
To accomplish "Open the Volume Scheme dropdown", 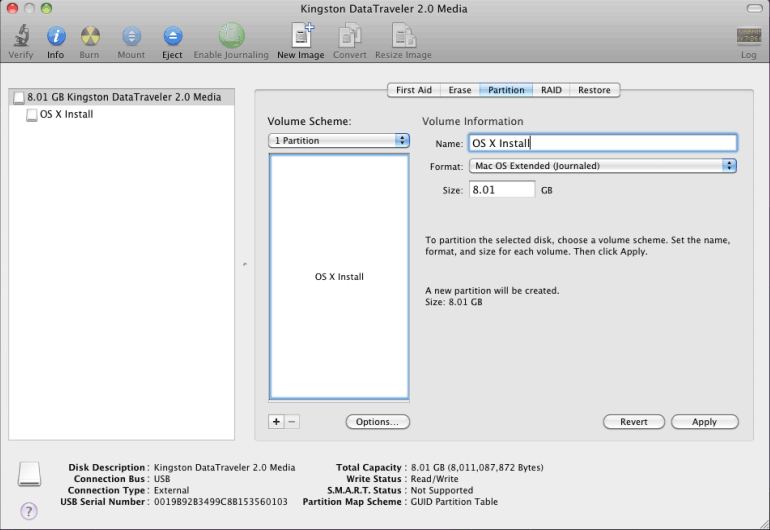I will click(339, 140).
